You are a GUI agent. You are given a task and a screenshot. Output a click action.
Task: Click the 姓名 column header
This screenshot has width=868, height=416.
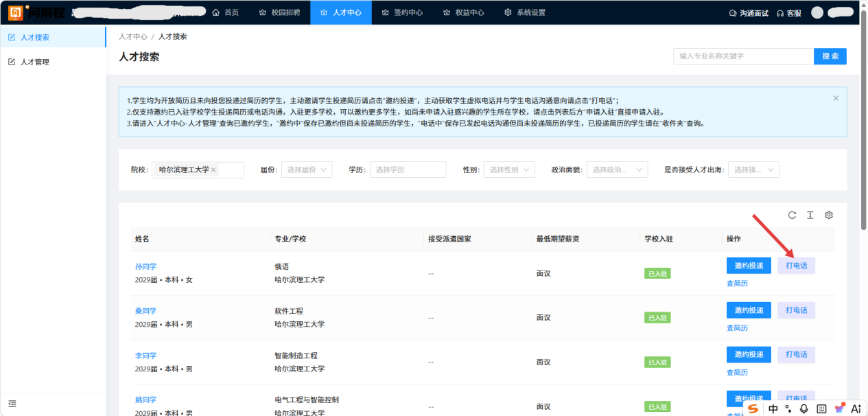pos(142,239)
